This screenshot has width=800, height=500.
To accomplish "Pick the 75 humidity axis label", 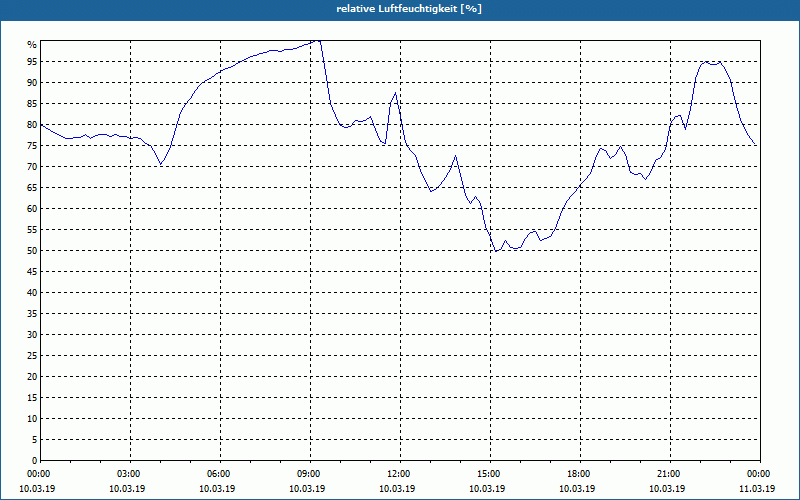I will [32, 145].
